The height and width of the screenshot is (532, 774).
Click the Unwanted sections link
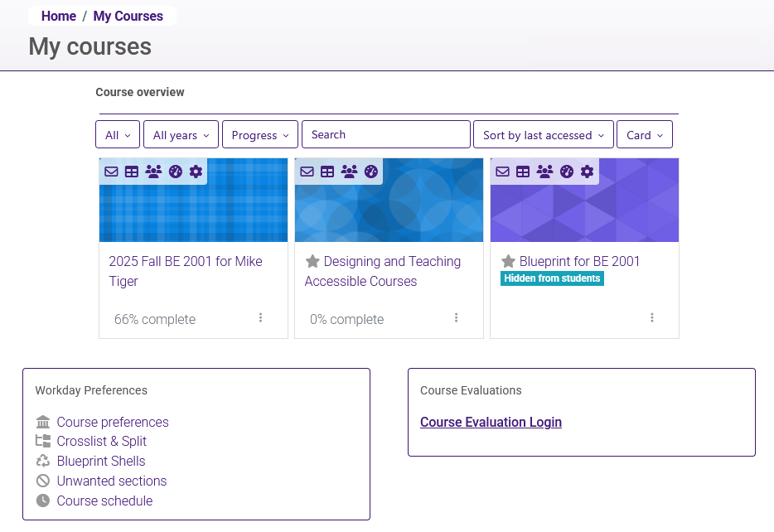coord(111,481)
